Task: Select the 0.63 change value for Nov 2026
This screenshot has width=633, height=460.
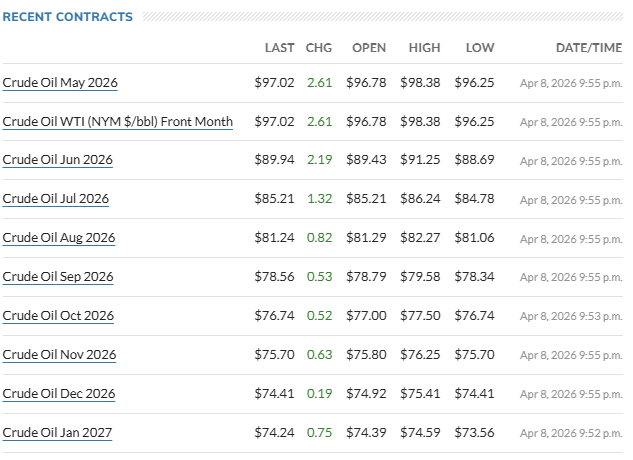Action: click(x=319, y=355)
